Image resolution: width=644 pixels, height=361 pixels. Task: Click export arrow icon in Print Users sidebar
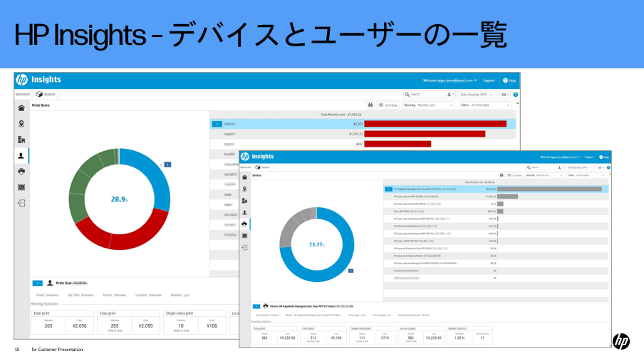[21, 203]
